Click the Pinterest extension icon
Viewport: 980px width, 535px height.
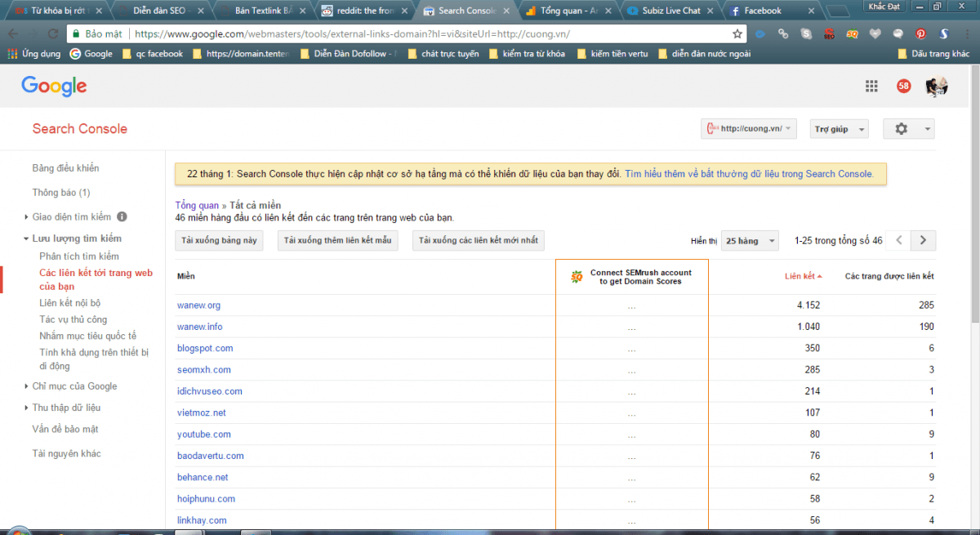[920, 34]
